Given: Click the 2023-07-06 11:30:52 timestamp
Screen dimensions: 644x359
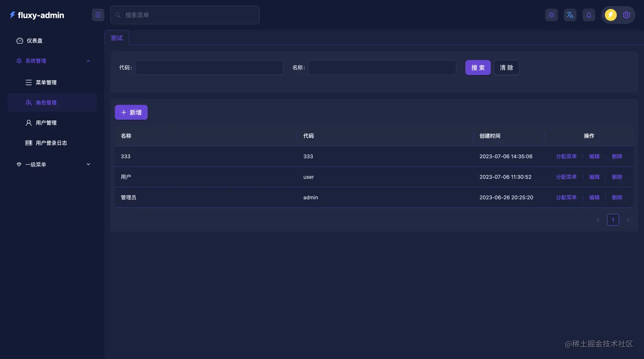Looking at the screenshot, I should (506, 177).
